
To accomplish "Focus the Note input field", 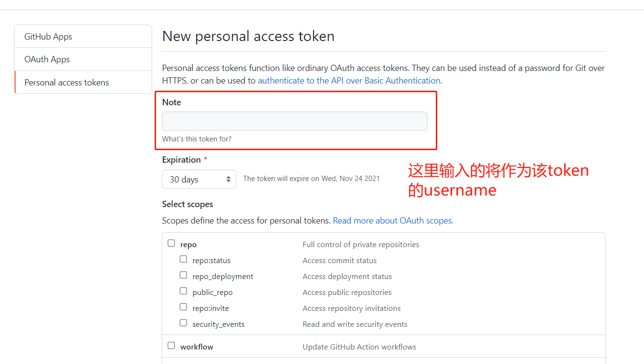I will [x=294, y=121].
